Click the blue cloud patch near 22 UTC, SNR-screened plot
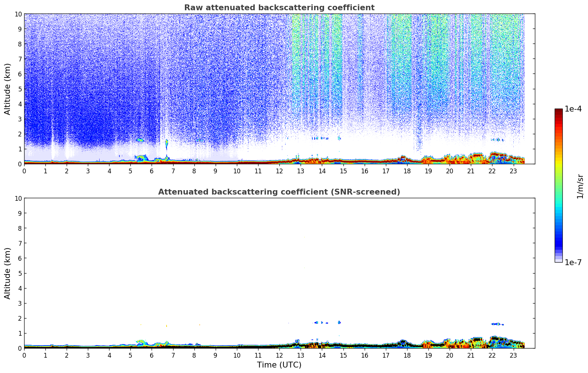This screenshot has height=373, width=588. point(497,324)
